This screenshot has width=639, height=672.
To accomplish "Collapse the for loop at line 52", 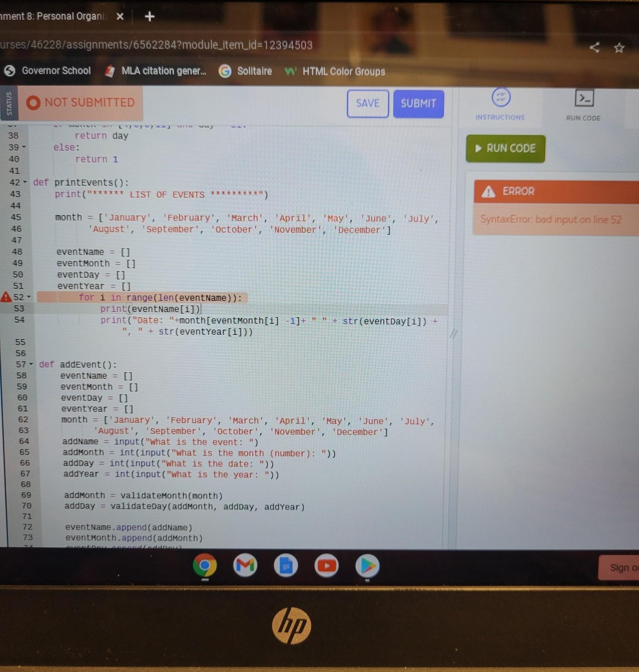I will point(29,297).
